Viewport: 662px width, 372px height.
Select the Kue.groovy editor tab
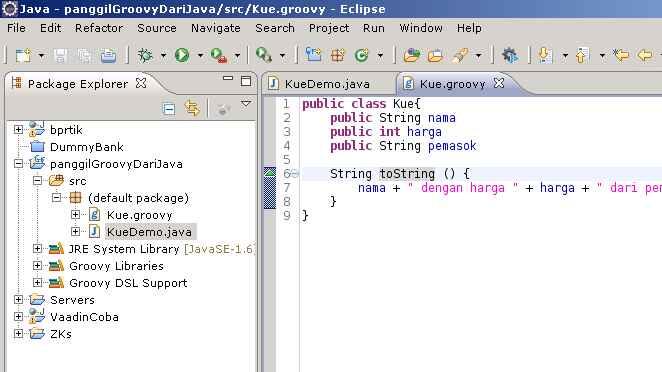[452, 84]
